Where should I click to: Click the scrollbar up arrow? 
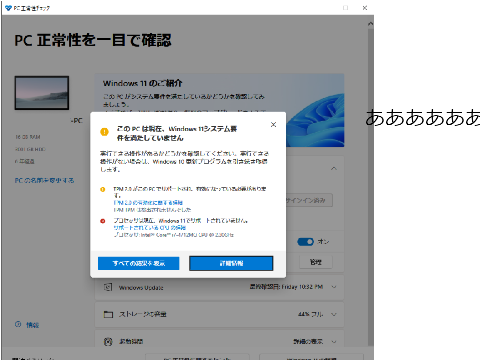click(370, 24)
